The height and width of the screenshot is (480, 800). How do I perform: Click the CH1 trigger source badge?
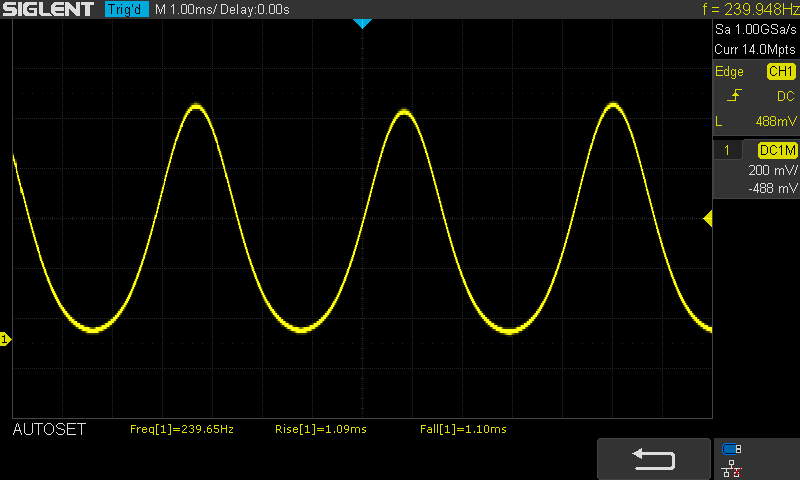tap(781, 71)
